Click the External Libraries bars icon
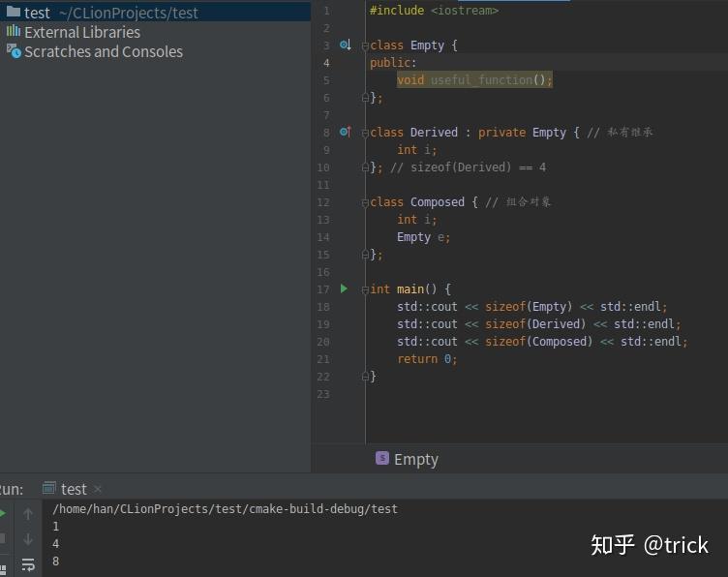 [14, 31]
